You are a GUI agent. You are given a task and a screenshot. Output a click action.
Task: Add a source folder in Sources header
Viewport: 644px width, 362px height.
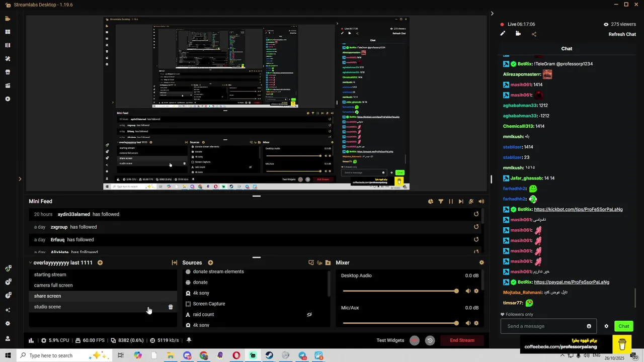pos(328,262)
